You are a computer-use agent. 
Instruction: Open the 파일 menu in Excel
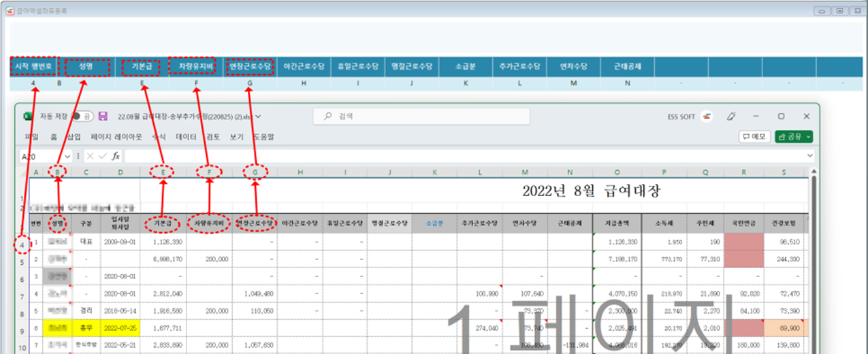(x=31, y=137)
